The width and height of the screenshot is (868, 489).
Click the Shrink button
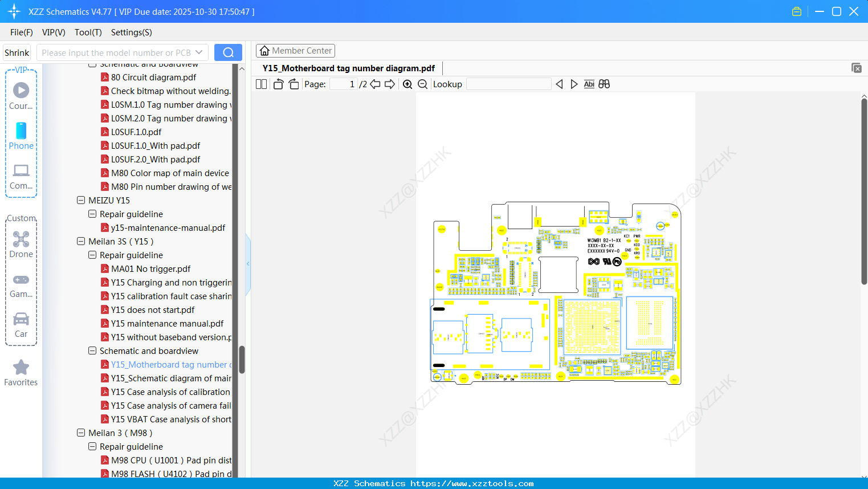pos(17,52)
